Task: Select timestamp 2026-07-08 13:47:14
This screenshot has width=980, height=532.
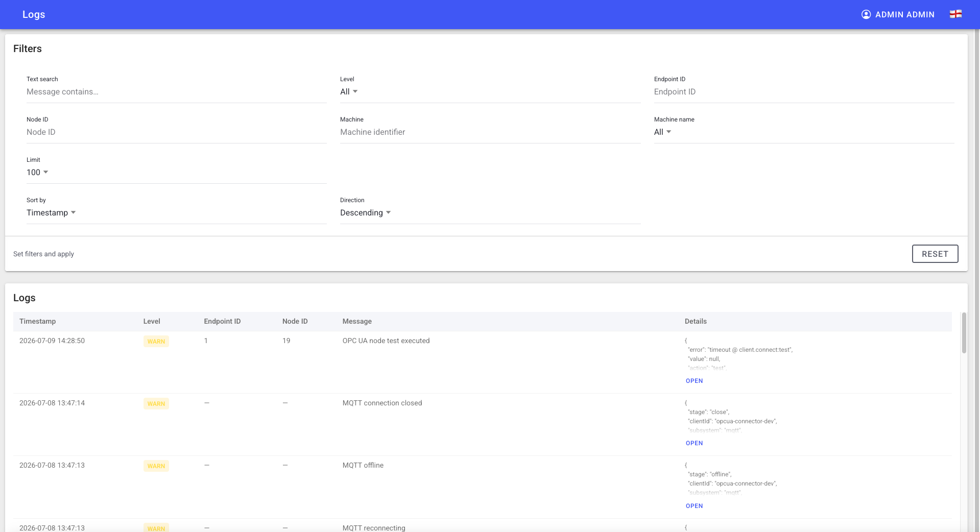Action: [52, 403]
